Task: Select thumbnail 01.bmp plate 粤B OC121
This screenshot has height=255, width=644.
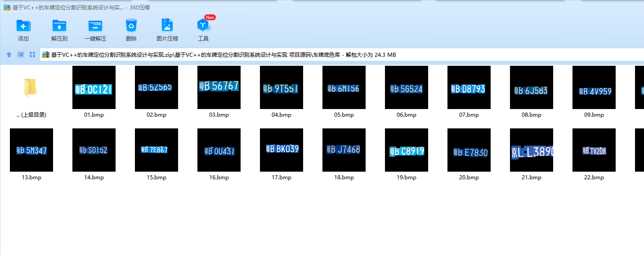Action: (x=94, y=87)
